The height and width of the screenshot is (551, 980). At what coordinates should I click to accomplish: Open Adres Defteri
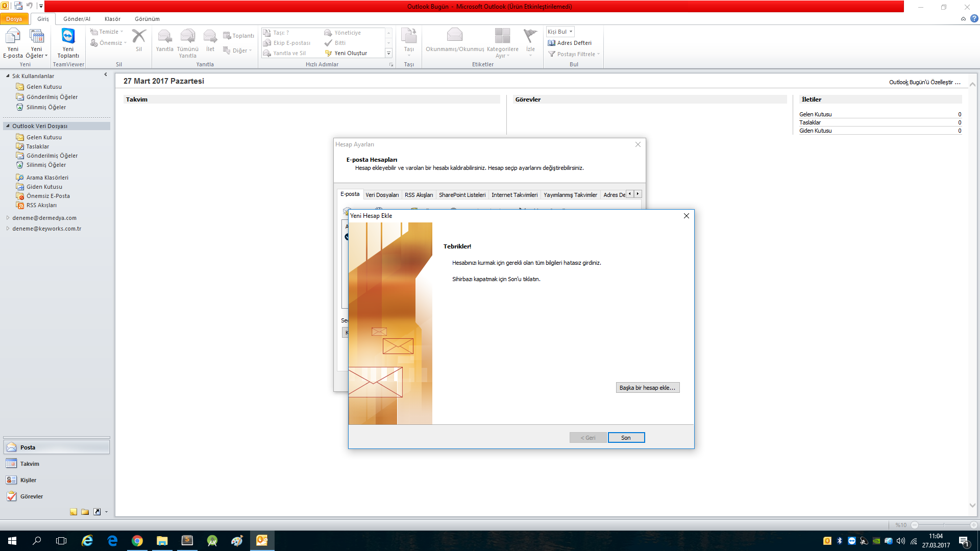coord(570,43)
